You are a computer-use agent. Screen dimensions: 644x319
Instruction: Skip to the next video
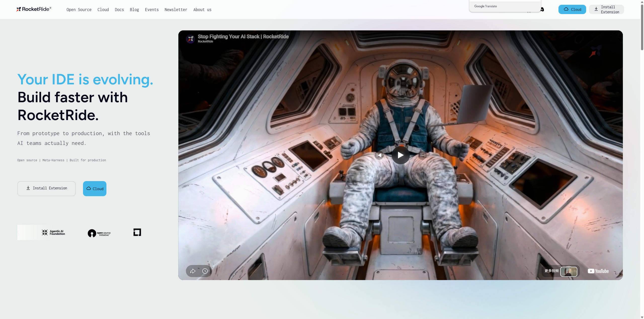[x=422, y=155]
